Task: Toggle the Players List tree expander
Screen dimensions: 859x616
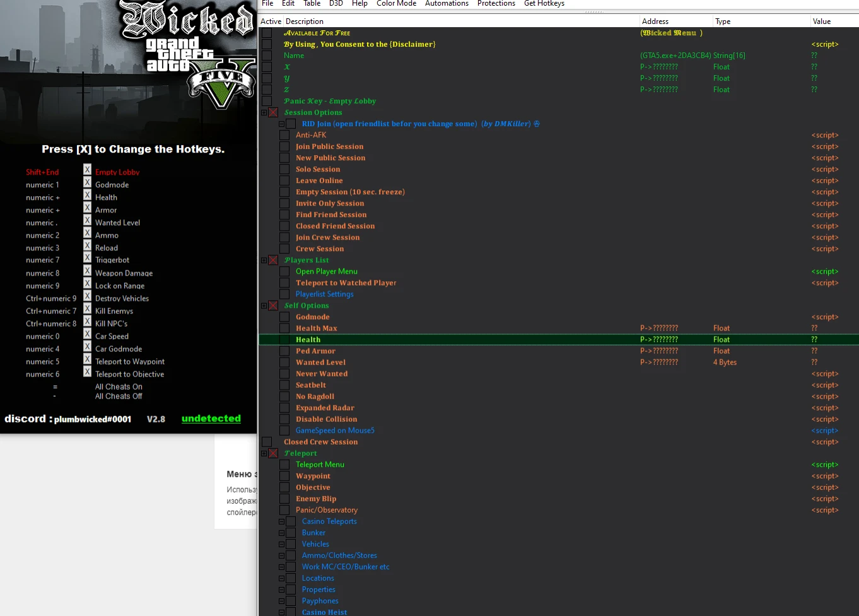Action: point(264,260)
